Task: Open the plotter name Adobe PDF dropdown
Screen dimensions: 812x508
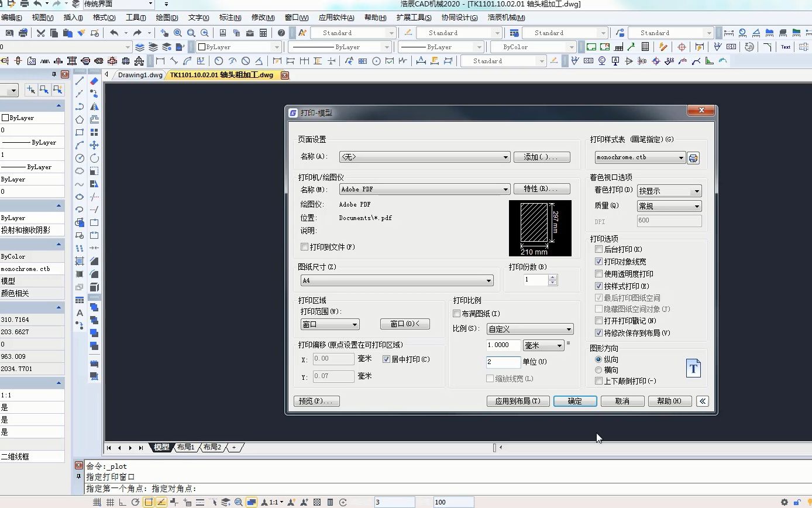Action: (505, 189)
